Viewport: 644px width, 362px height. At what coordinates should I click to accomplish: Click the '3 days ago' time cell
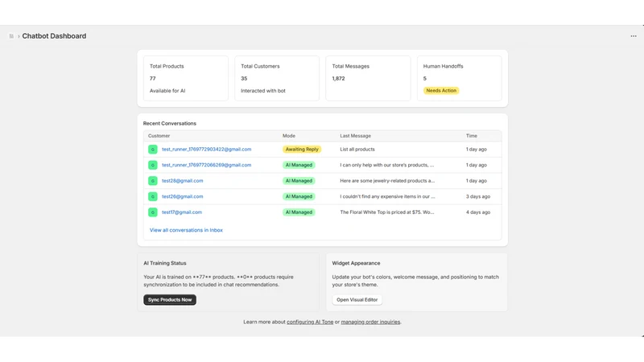coord(478,196)
